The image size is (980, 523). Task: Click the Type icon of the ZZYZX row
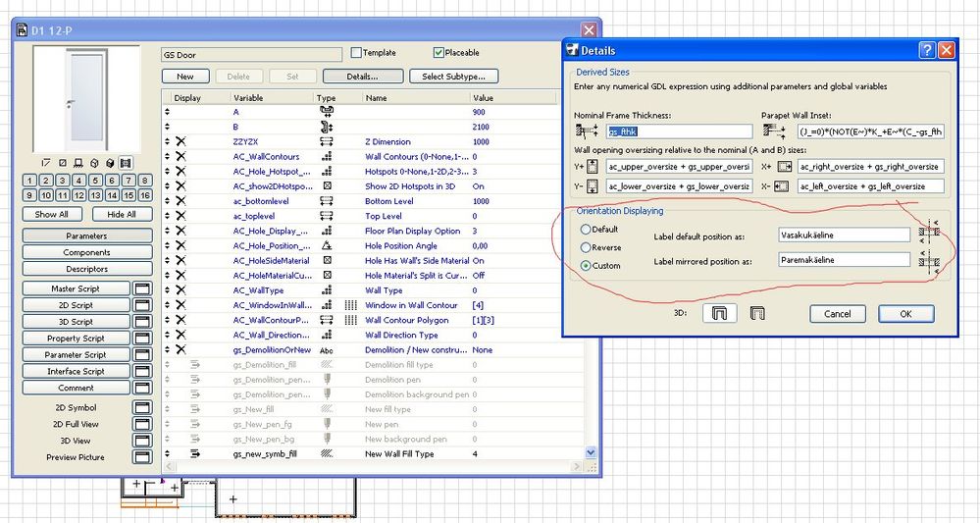pos(327,142)
